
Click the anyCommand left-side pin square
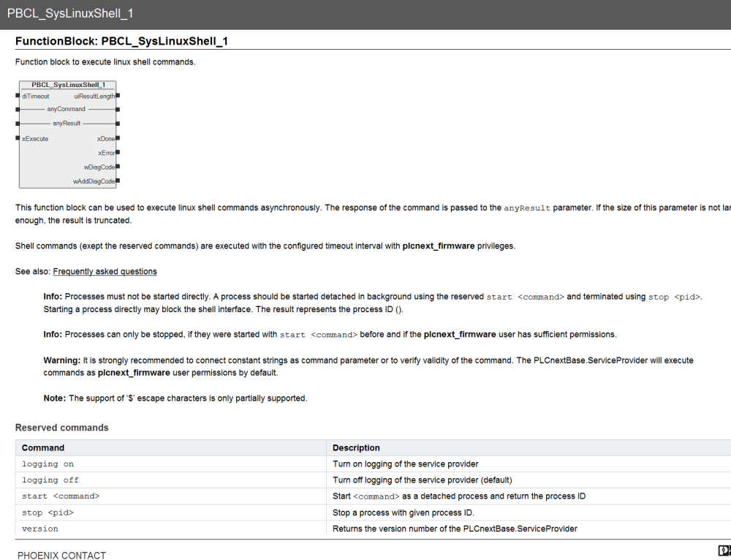pyautogui.click(x=17, y=110)
